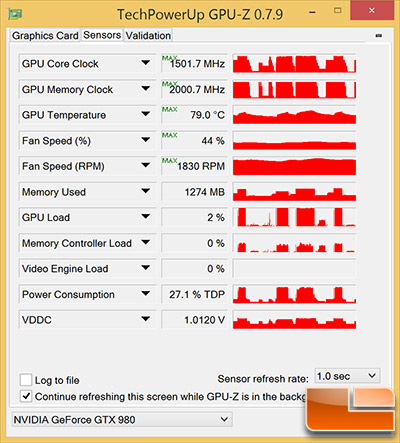This screenshot has width=400, height=443.
Task: Click the GPU-Z app icon in title bar
Action: (x=15, y=14)
